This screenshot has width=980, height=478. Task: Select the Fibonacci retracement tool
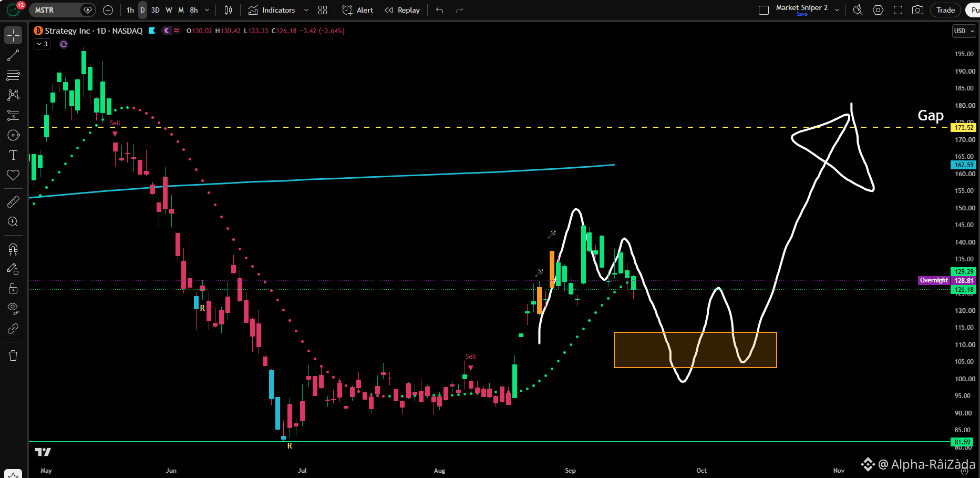point(13,75)
